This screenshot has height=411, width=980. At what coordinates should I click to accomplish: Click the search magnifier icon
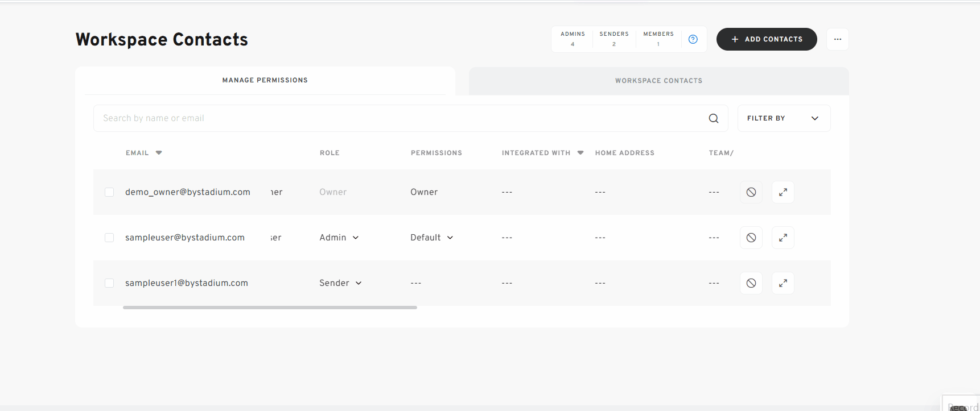(x=714, y=118)
